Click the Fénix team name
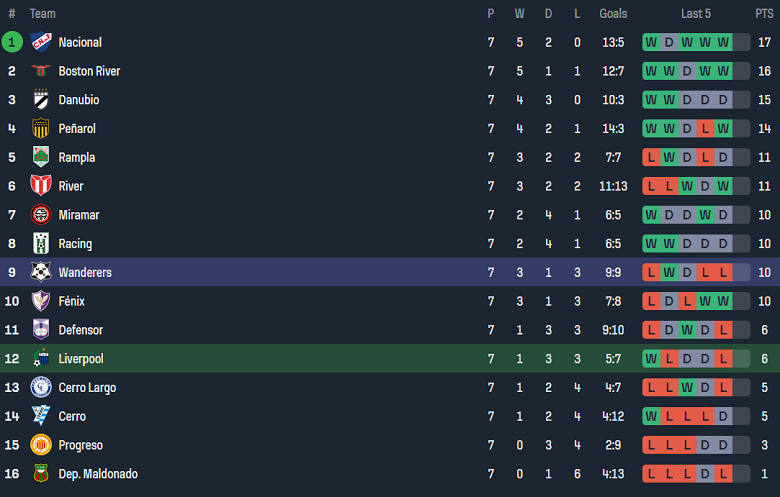This screenshot has height=497, width=780. 72,301
